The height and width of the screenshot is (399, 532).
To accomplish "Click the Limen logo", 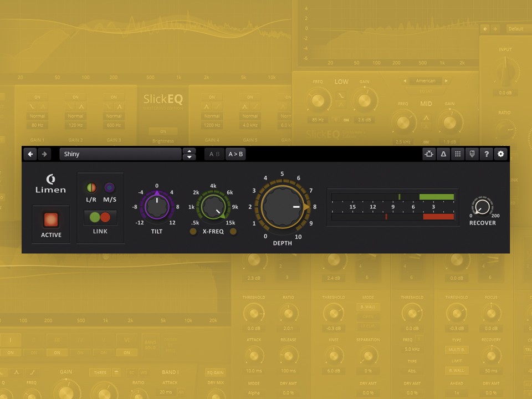I will point(51,183).
